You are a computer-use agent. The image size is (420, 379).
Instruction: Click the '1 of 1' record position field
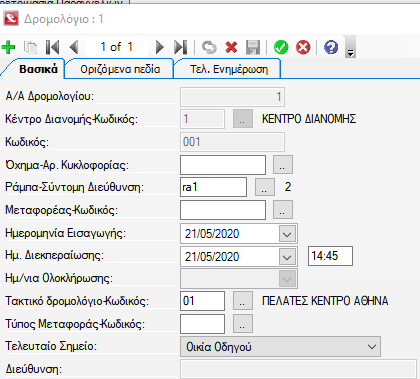coord(117,47)
